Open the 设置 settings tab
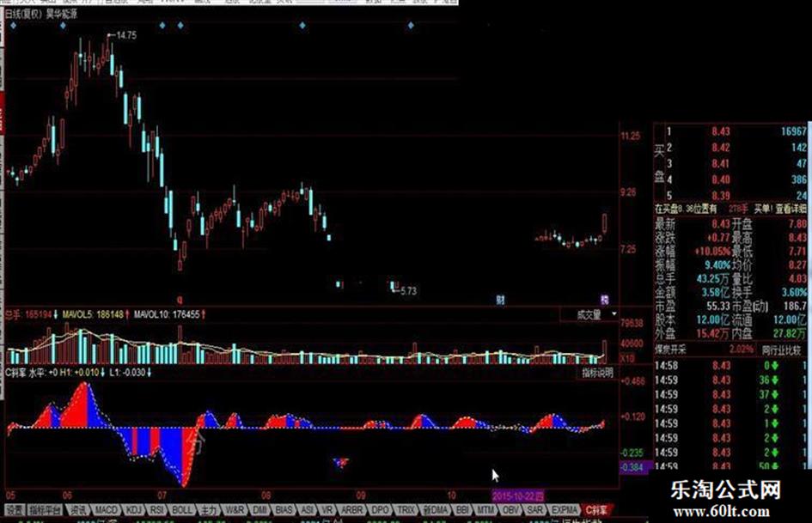Viewport: 812px width, 523px height. (x=15, y=510)
